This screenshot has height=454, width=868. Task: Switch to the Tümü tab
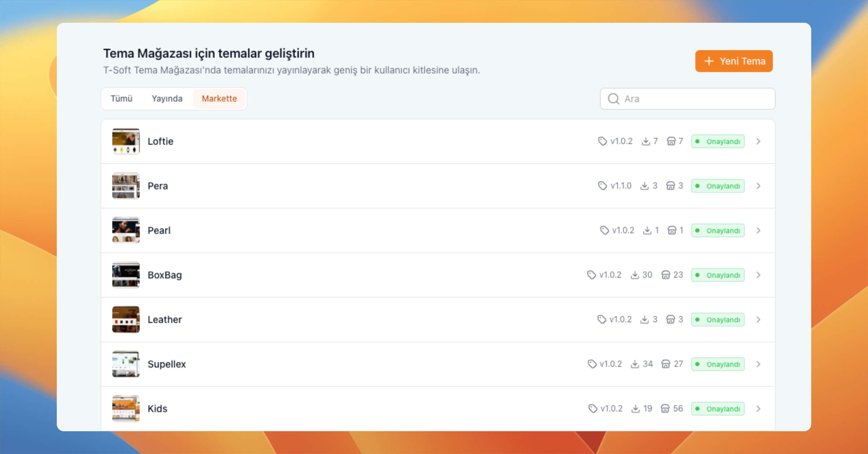coord(122,99)
